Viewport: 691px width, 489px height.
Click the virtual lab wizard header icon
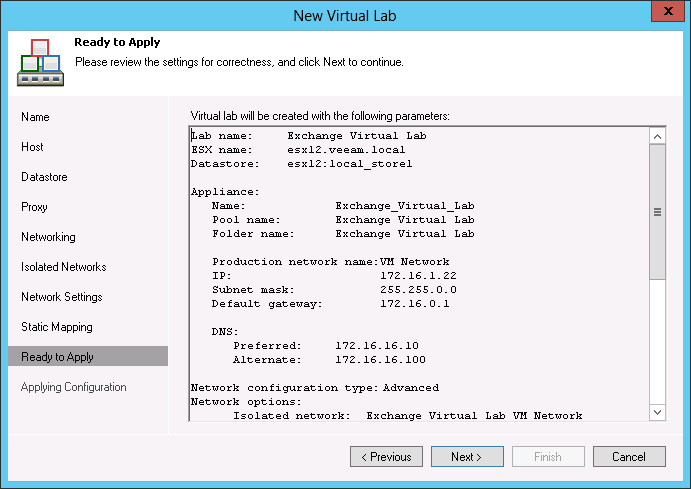tap(38, 62)
